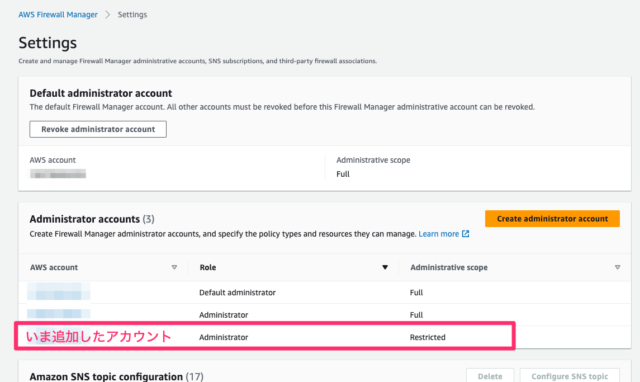Click the AWS account column header
The height and width of the screenshot is (382, 640).
click(x=54, y=267)
